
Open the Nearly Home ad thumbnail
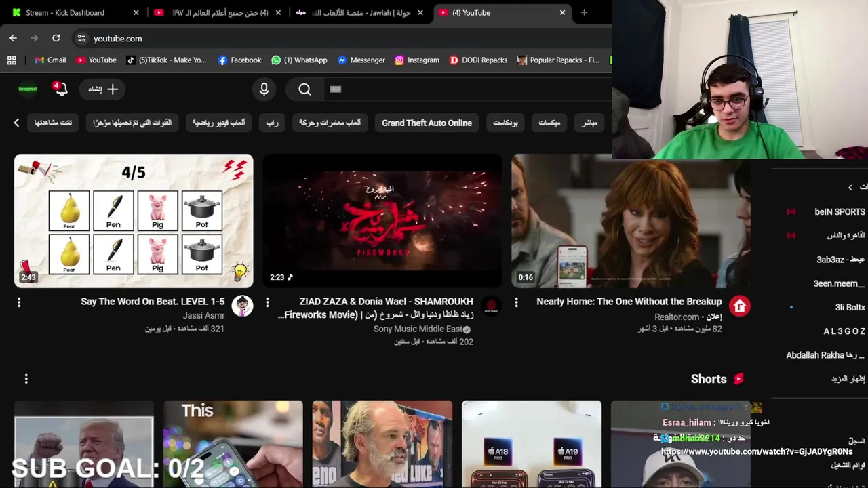[631, 221]
